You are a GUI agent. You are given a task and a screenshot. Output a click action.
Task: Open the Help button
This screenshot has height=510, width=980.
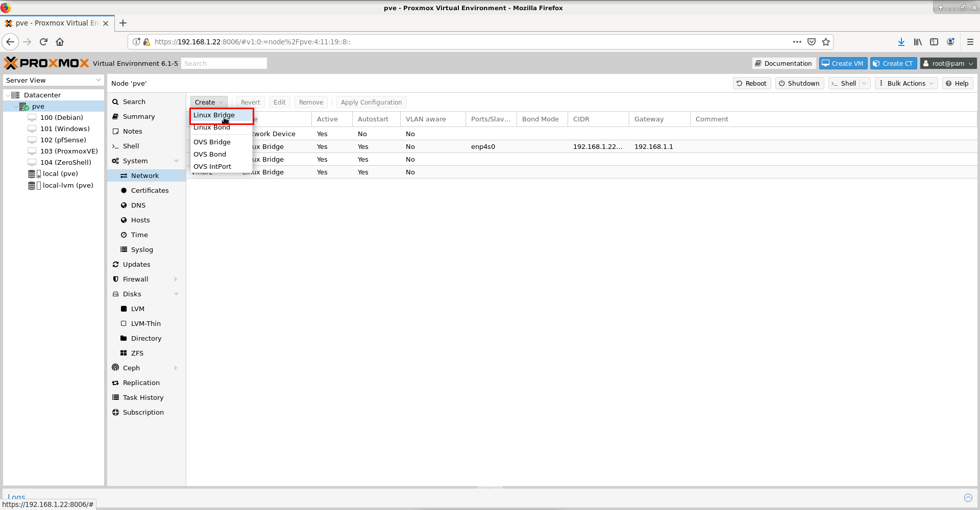click(x=957, y=84)
